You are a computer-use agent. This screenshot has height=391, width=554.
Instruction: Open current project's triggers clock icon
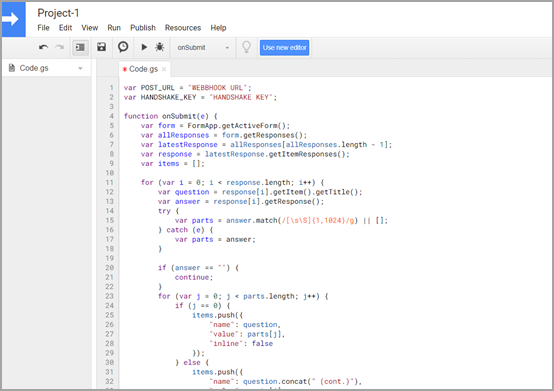point(123,47)
